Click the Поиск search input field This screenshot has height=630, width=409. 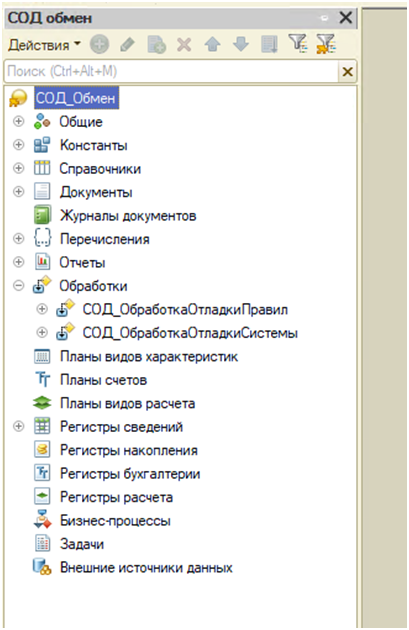coord(171,72)
